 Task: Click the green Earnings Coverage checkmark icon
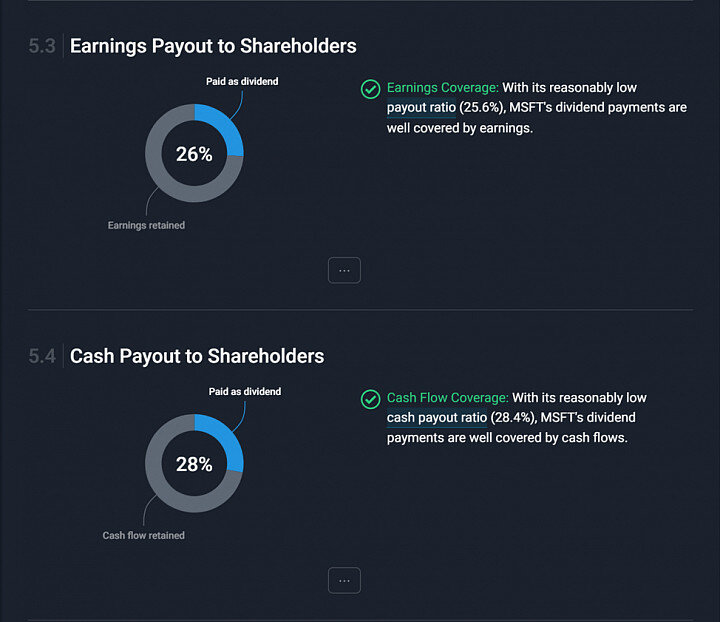(370, 89)
